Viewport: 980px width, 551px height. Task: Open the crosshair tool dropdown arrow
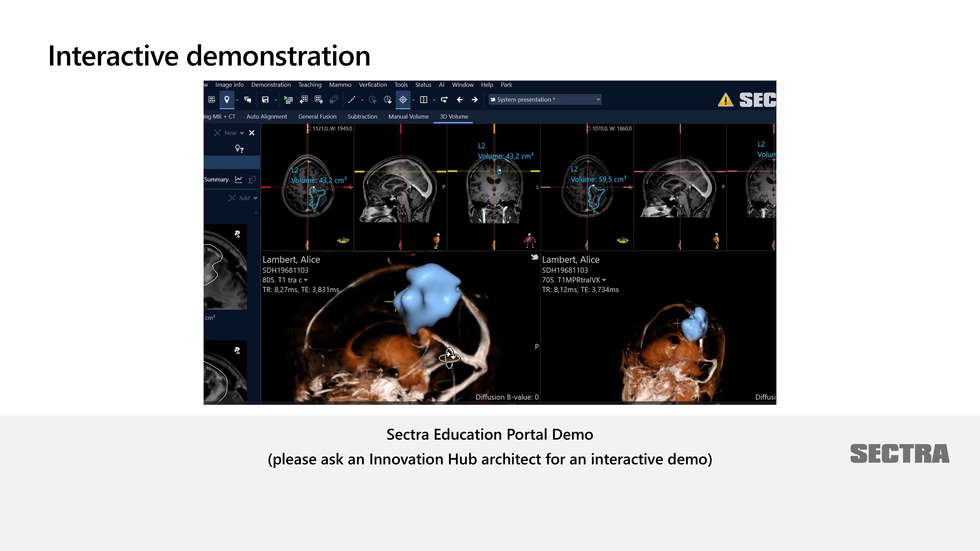click(414, 100)
